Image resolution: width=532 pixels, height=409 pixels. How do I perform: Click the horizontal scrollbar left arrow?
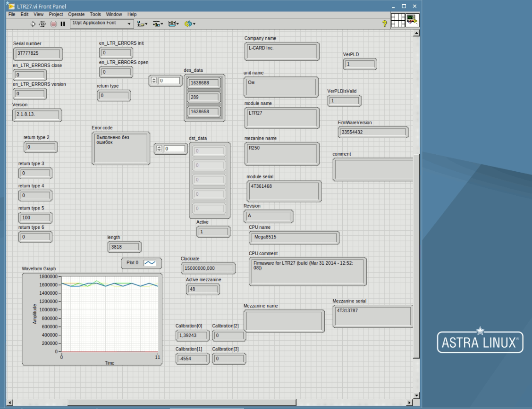pyautogui.click(x=10, y=402)
